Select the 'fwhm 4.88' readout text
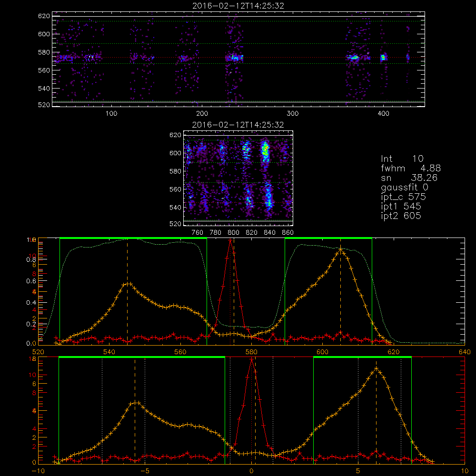Screen dimensions: 476x476 coord(411,168)
